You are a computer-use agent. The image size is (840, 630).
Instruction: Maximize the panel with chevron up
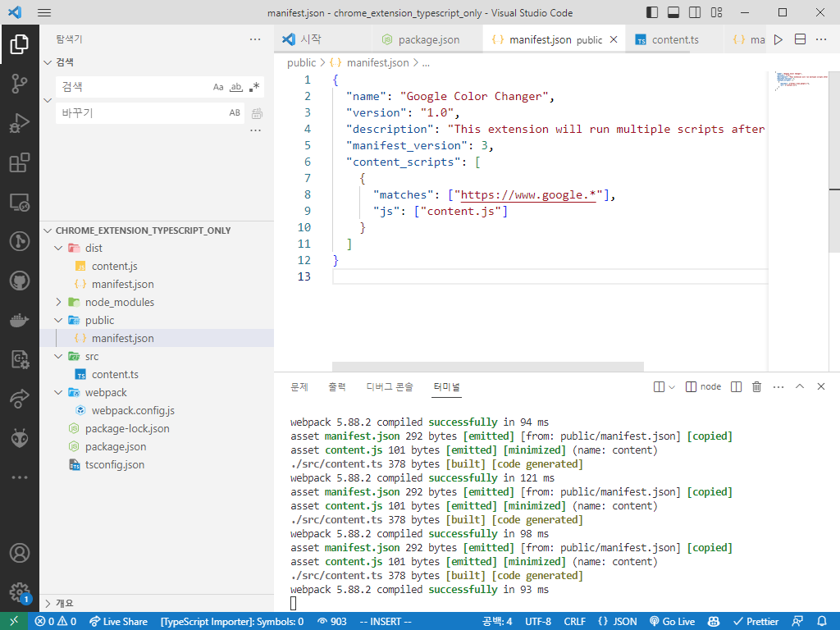coord(799,387)
